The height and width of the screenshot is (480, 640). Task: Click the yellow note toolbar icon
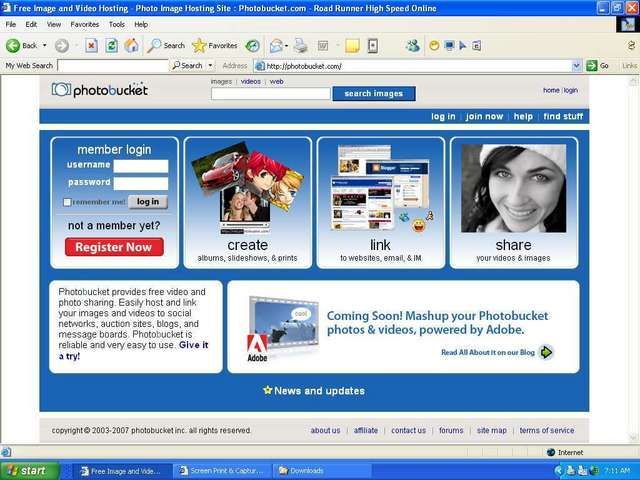352,45
